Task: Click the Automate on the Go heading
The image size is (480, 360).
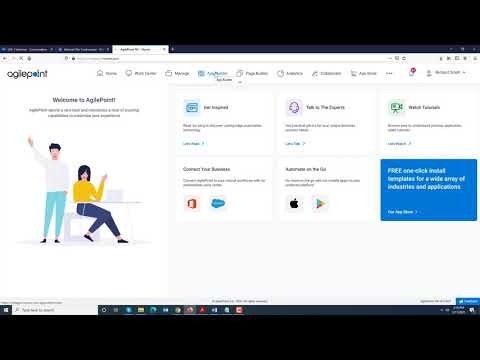Action: point(306,169)
